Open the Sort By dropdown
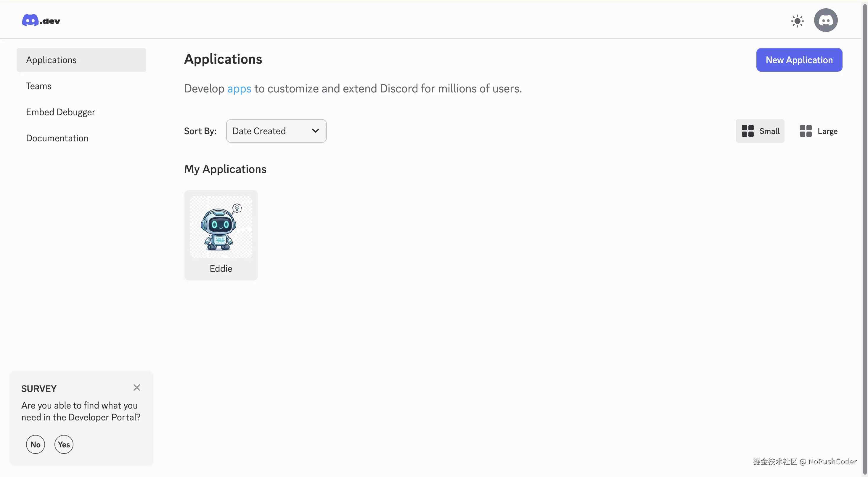Screen dimensions: 868x477 click(276, 131)
